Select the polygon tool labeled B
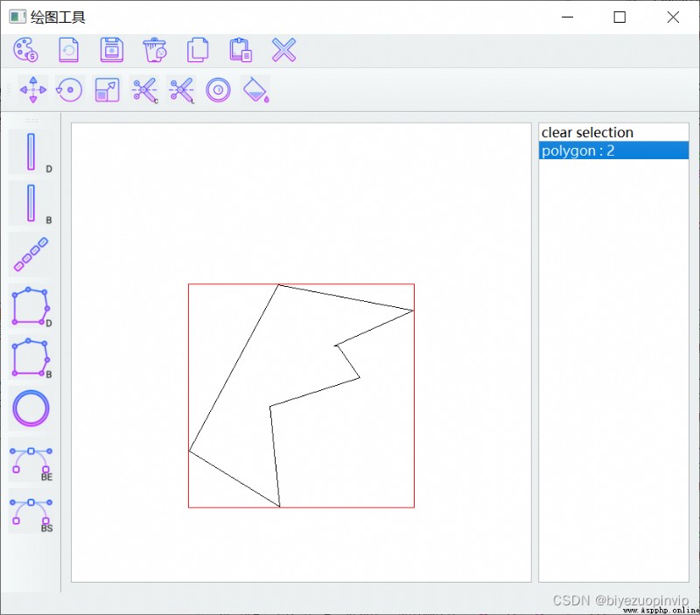This screenshot has width=700, height=615. 32,358
